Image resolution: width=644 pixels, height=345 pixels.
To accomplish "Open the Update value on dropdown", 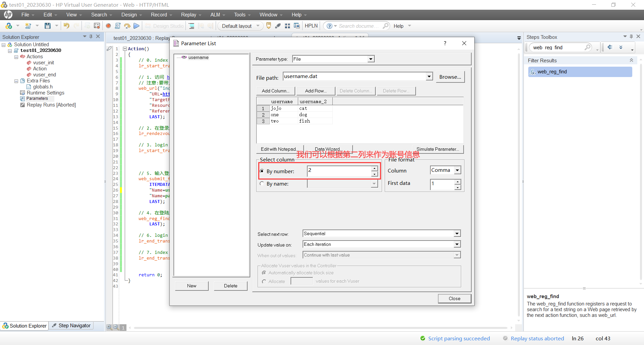I will coord(457,244).
